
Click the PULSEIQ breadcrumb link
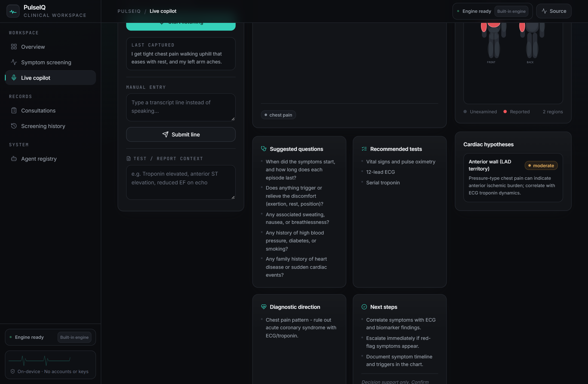pyautogui.click(x=129, y=11)
